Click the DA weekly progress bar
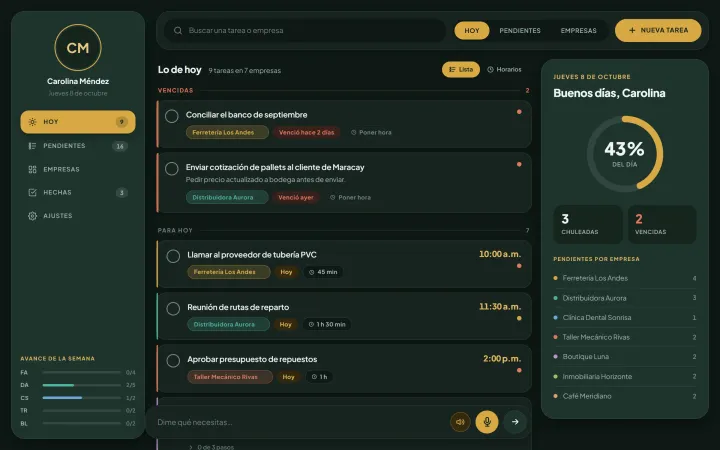The width and height of the screenshot is (720, 450). [81, 385]
